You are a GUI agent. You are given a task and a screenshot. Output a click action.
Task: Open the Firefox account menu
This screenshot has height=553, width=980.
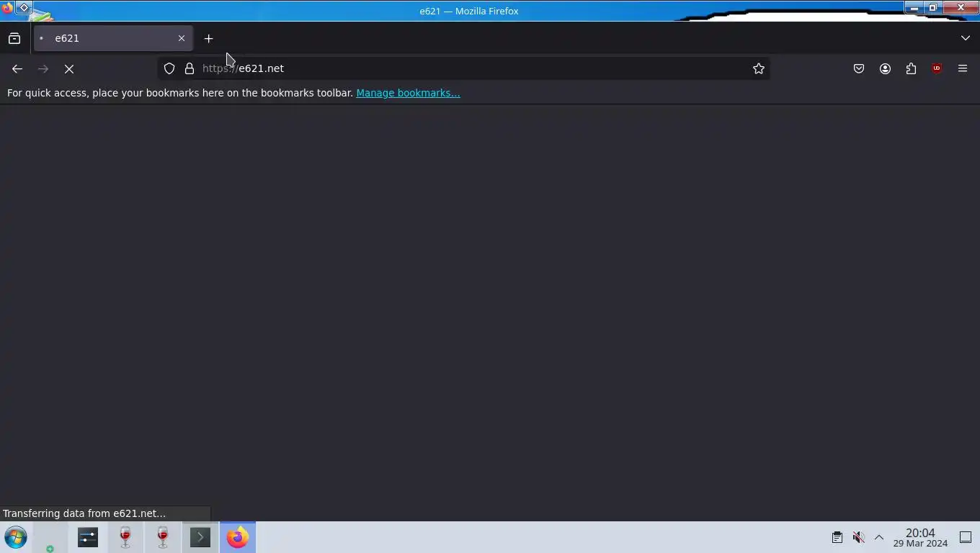point(885,68)
